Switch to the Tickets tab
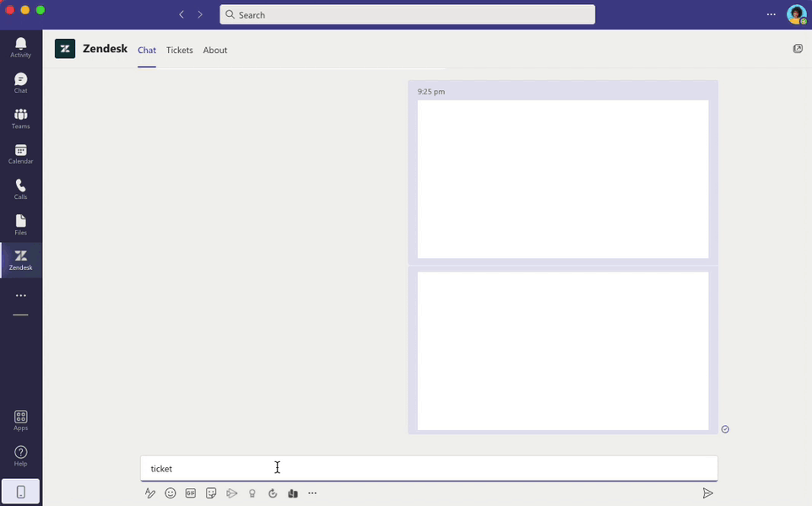Image resolution: width=812 pixels, height=506 pixels. pos(179,51)
